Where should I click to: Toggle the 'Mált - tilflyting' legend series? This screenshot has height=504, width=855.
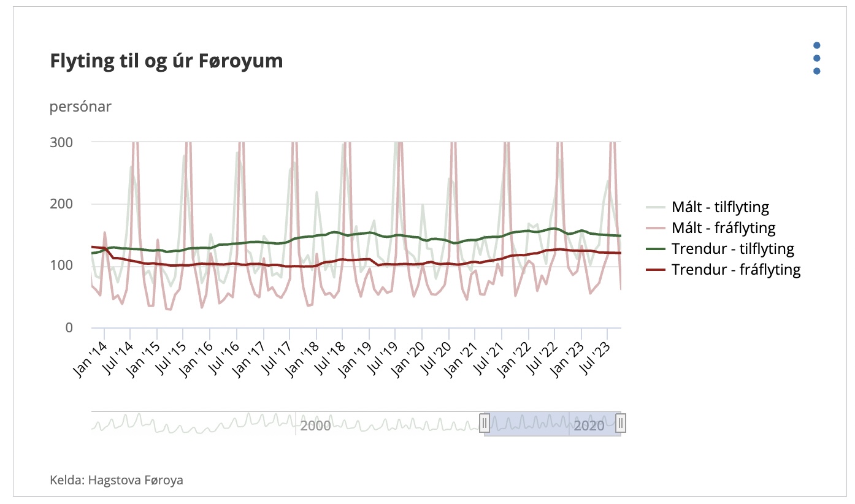click(x=720, y=207)
